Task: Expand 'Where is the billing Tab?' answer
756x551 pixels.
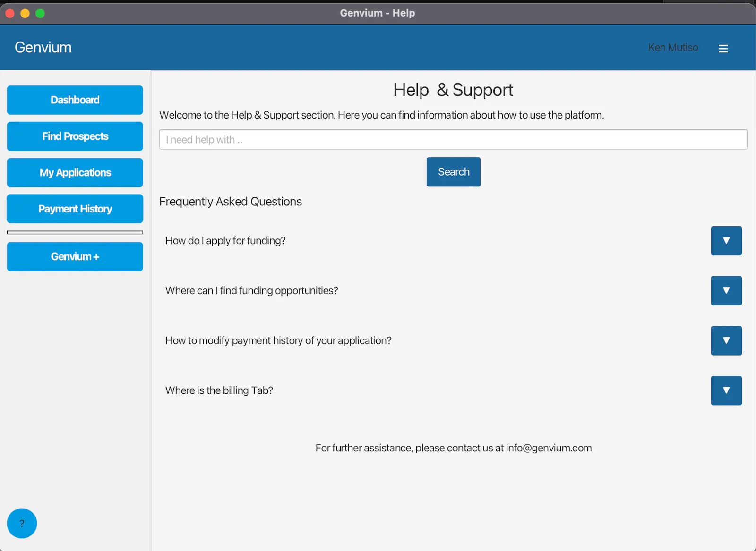Action: [x=726, y=390]
